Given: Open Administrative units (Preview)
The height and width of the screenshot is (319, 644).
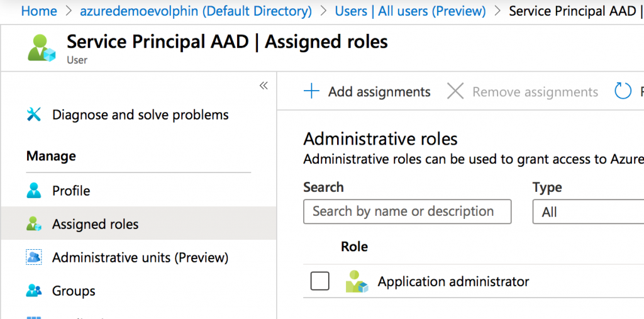Looking at the screenshot, I should pos(140,258).
